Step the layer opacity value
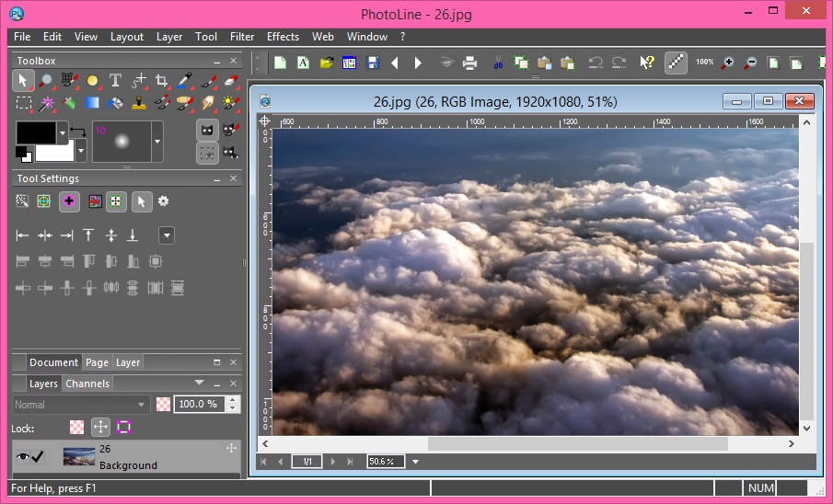The height and width of the screenshot is (504, 833). (232, 404)
